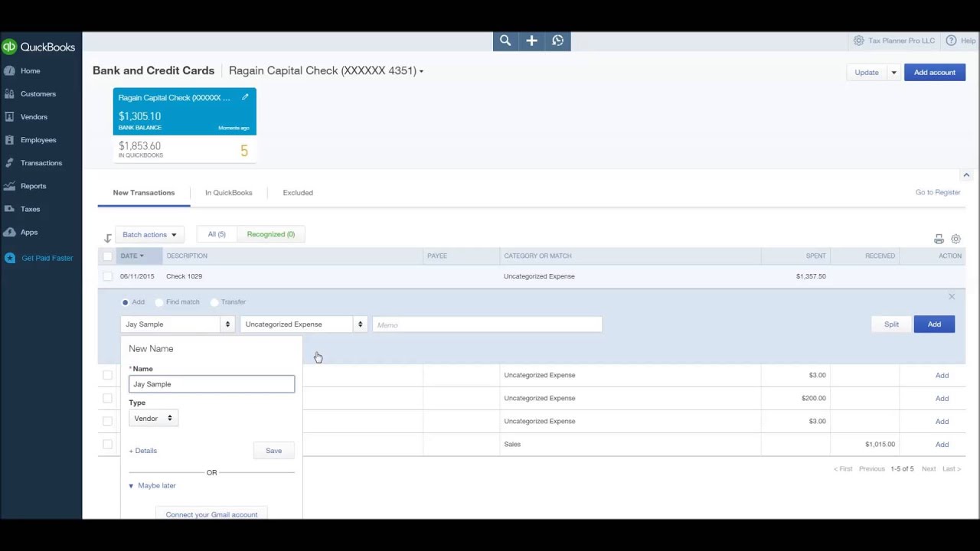This screenshot has height=551, width=980.
Task: Click blue Add button for Check 1029
Action: click(934, 324)
